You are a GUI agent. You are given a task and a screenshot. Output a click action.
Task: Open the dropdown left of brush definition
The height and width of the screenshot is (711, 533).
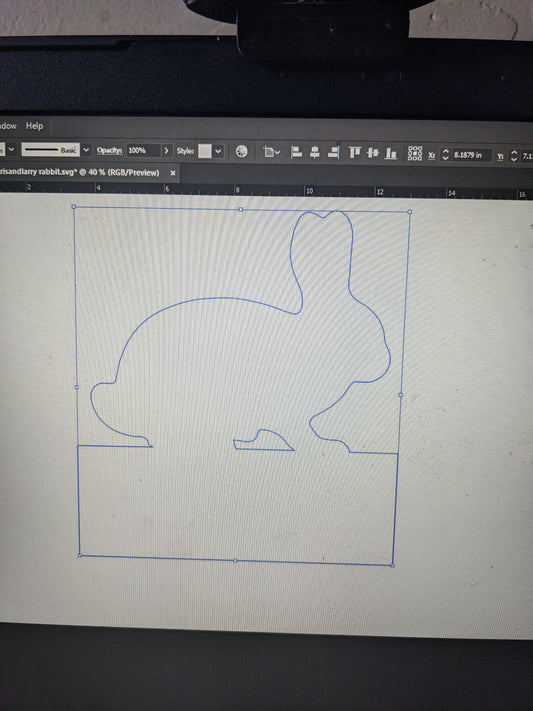click(12, 149)
